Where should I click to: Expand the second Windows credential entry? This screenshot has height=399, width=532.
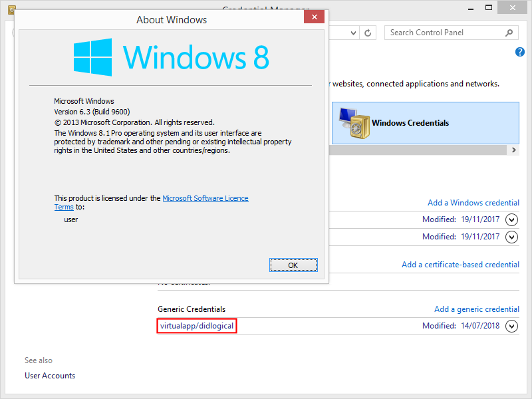pyautogui.click(x=511, y=237)
